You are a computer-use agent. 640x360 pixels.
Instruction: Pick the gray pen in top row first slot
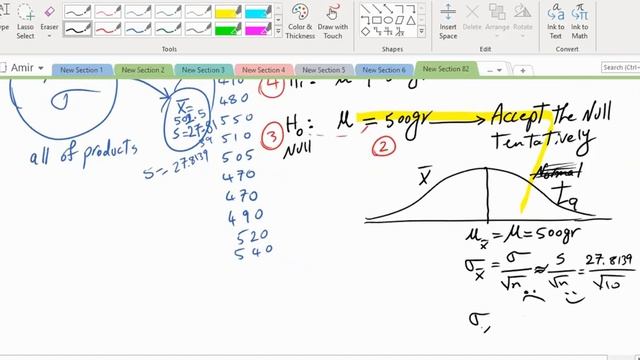(x=77, y=12)
